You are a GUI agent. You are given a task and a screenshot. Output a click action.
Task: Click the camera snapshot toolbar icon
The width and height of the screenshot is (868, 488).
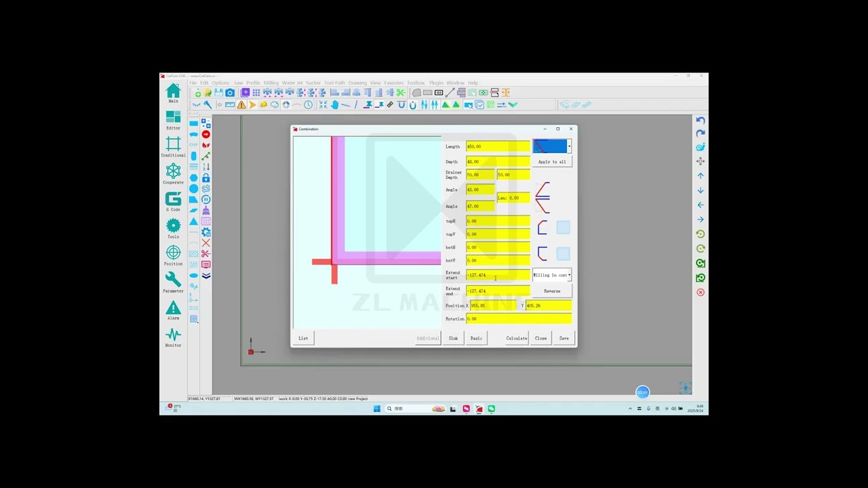point(230,93)
